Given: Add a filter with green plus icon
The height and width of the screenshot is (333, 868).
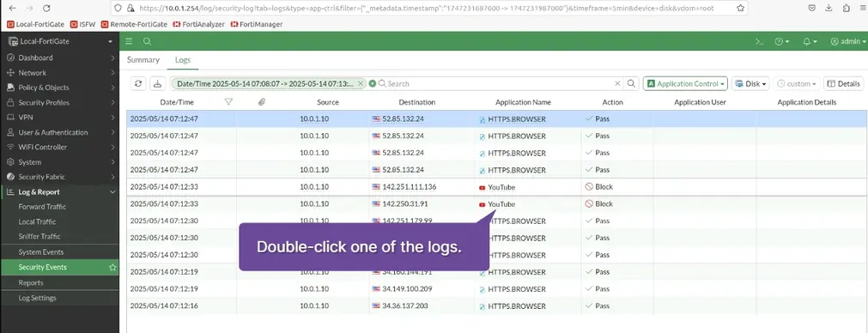Looking at the screenshot, I should pyautogui.click(x=373, y=83).
